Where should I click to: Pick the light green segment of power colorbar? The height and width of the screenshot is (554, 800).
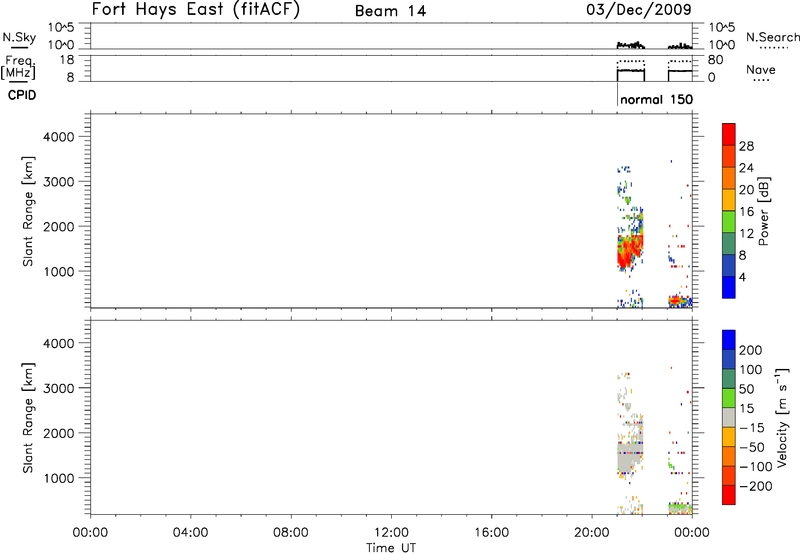[x=729, y=222]
